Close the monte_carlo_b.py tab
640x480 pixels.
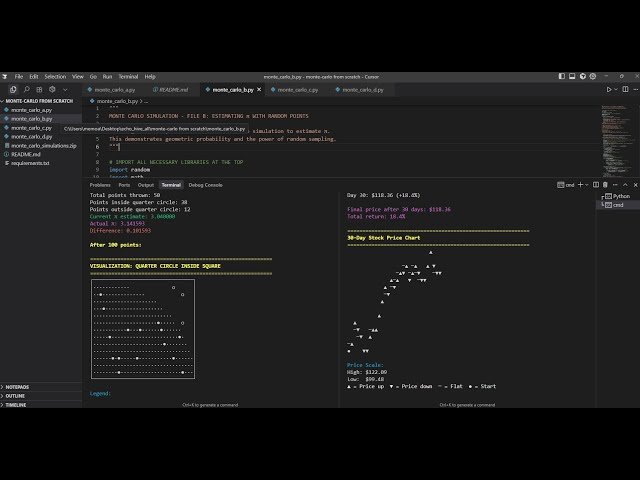[259, 90]
